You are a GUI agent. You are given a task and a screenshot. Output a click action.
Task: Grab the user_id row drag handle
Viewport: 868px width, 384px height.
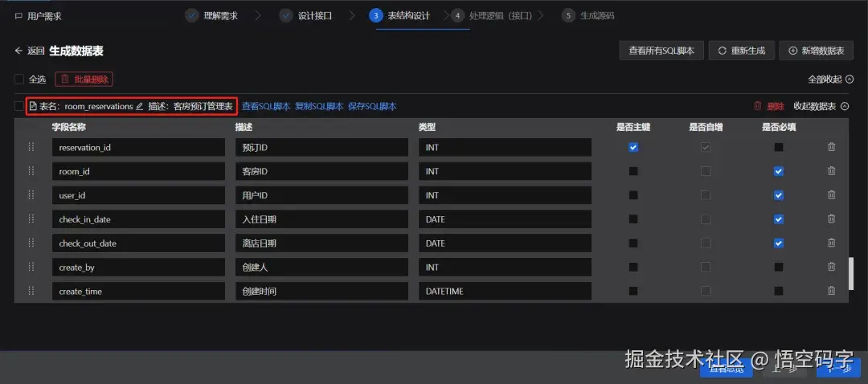pos(31,194)
